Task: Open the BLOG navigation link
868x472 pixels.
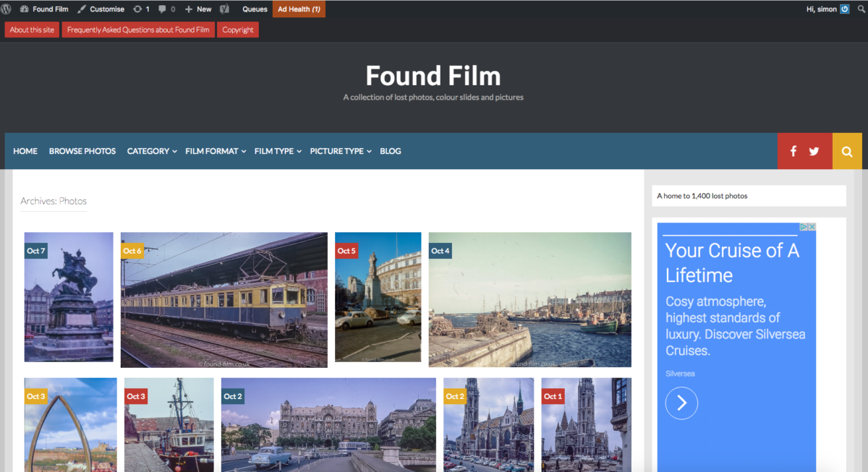Action: click(390, 151)
